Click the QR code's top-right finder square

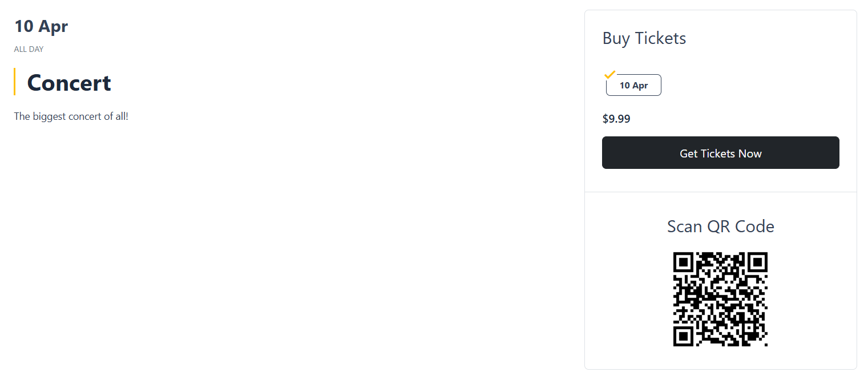[757, 262]
